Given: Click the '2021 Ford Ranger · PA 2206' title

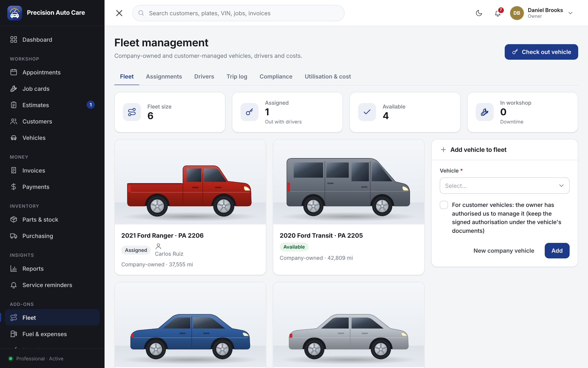Looking at the screenshot, I should (162, 236).
